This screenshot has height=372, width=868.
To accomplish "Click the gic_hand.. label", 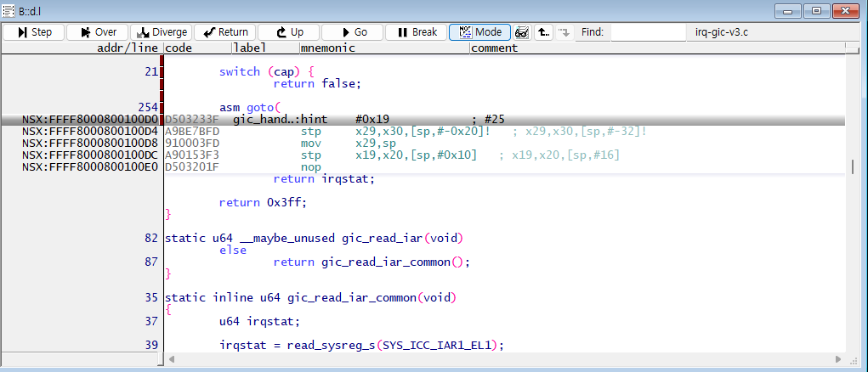I will 266,120.
